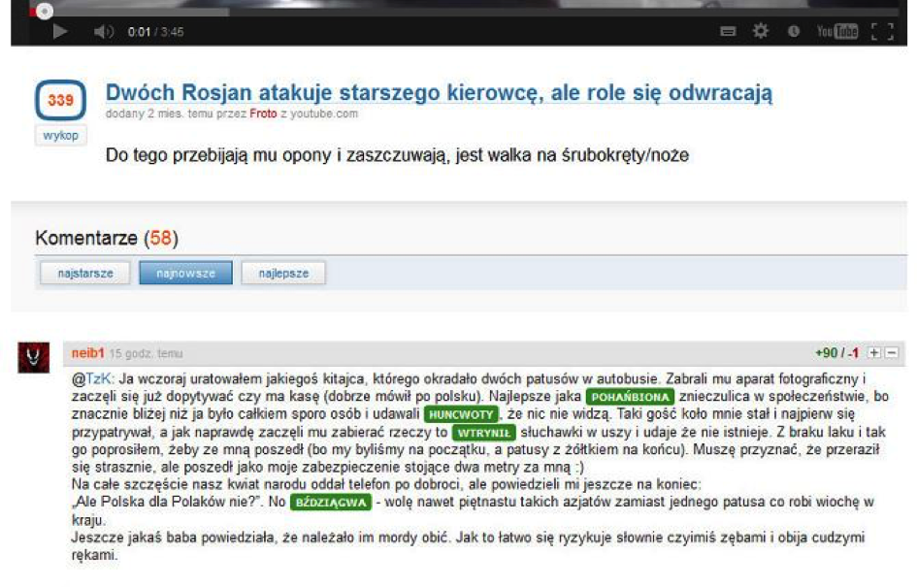Downvote neib1's comment with minus icon
This screenshot has height=588, width=917.
pyautogui.click(x=892, y=353)
